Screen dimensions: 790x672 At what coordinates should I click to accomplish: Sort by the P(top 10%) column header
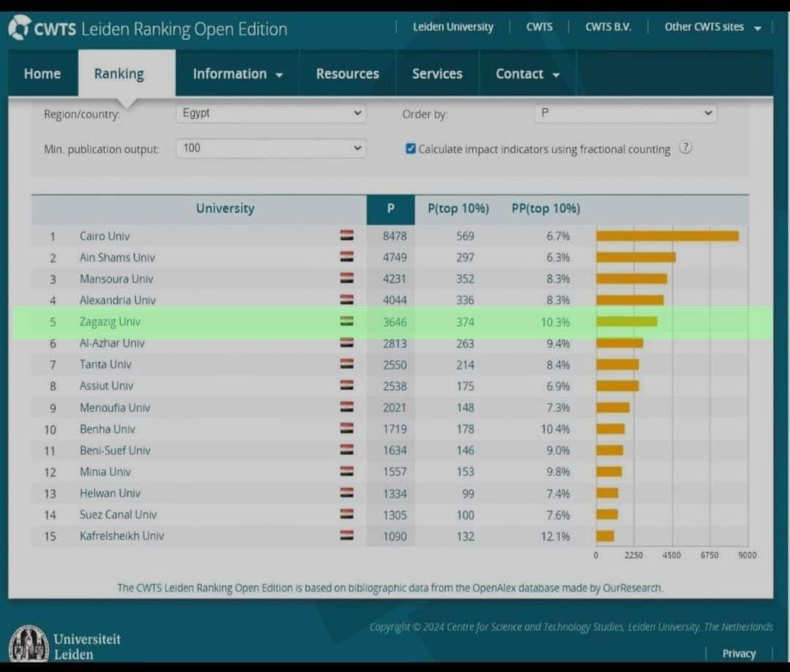point(458,208)
